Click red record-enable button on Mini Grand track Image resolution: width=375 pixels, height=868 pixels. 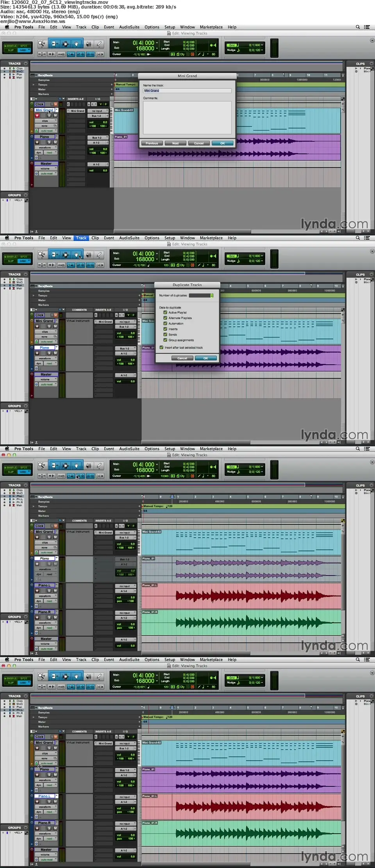37,116
